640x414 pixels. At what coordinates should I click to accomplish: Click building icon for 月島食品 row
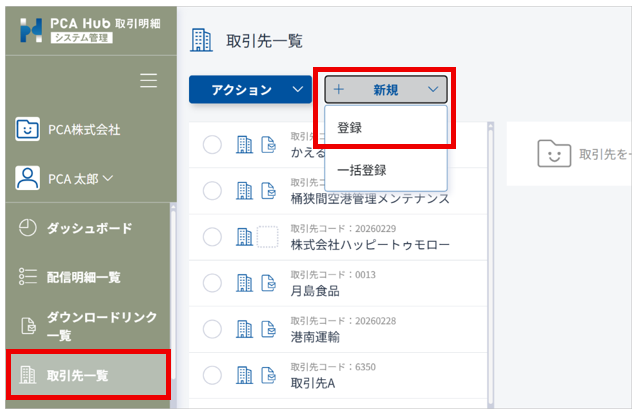pos(244,283)
